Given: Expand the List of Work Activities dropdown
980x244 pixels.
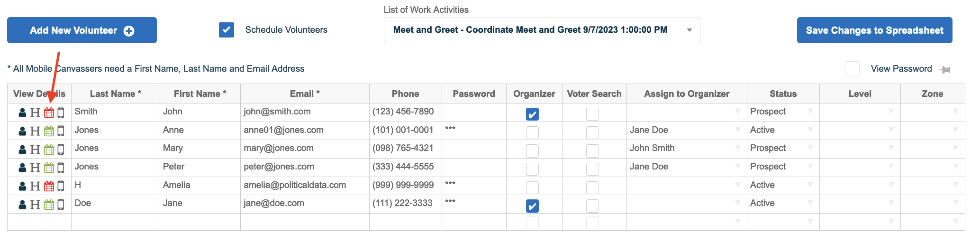Looking at the screenshot, I should 542,30.
